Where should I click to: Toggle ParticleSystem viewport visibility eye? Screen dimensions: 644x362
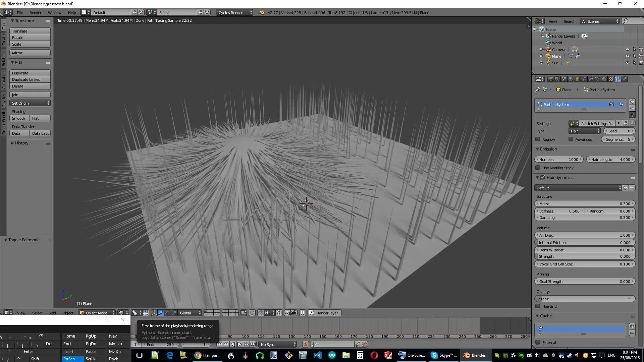click(x=621, y=104)
